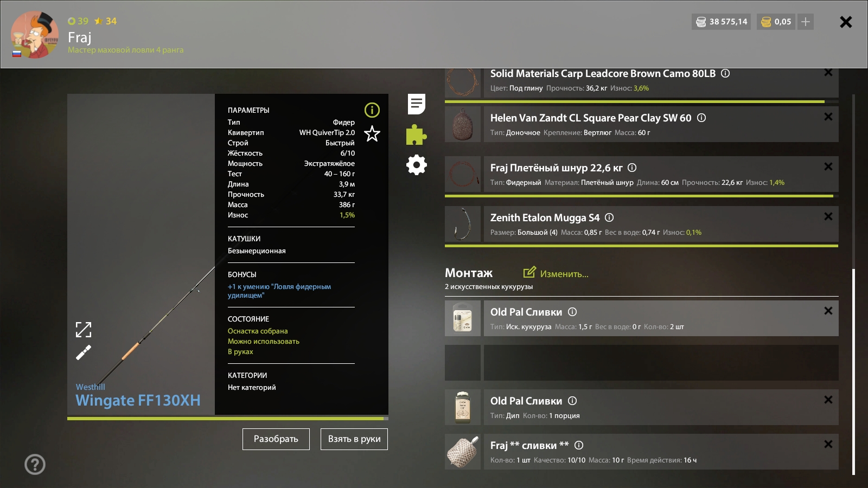Show info for Fraj сливки groundbait

(579, 445)
